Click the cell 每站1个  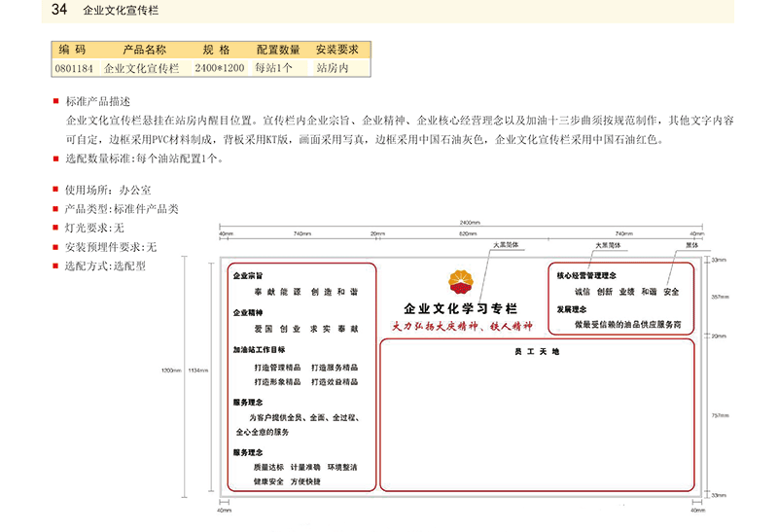point(274,68)
